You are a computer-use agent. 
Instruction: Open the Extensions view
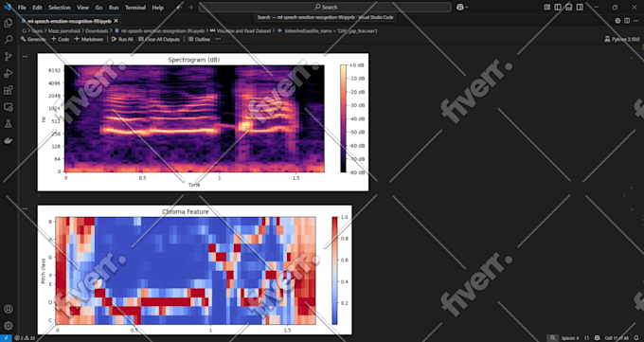9,90
